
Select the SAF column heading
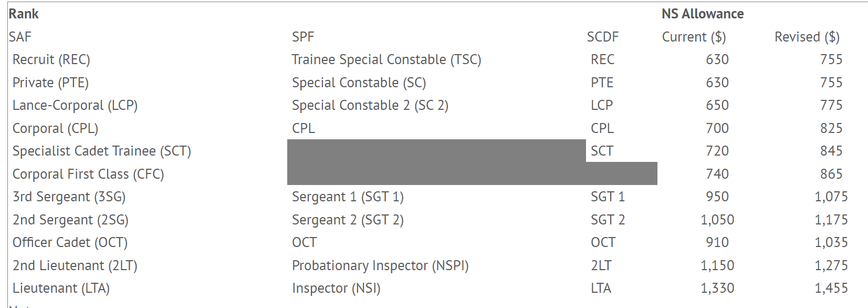coord(20,37)
